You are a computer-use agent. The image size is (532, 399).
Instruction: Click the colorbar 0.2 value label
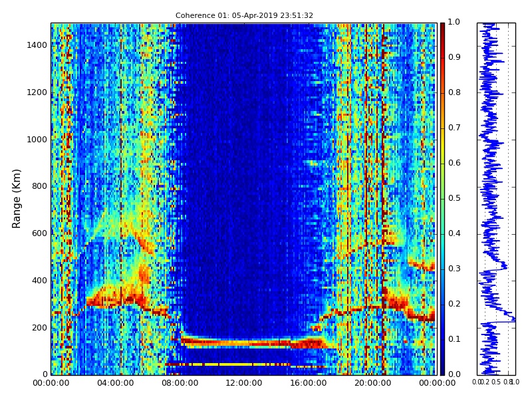click(x=454, y=304)
